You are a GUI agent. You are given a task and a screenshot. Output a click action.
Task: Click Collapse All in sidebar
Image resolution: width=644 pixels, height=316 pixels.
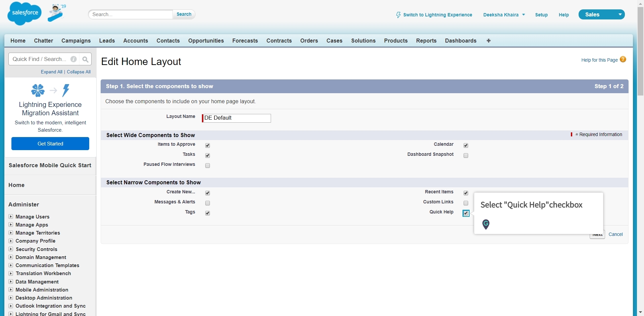(x=79, y=72)
